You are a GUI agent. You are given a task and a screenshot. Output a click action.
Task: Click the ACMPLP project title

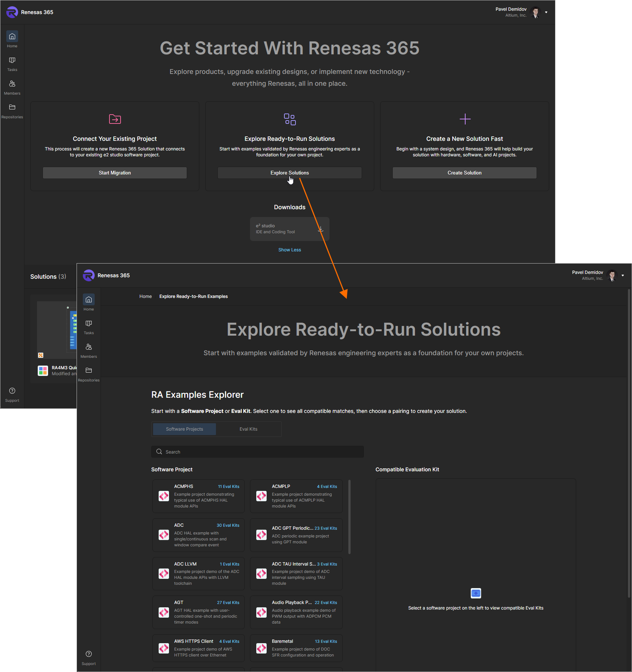pyautogui.click(x=281, y=486)
